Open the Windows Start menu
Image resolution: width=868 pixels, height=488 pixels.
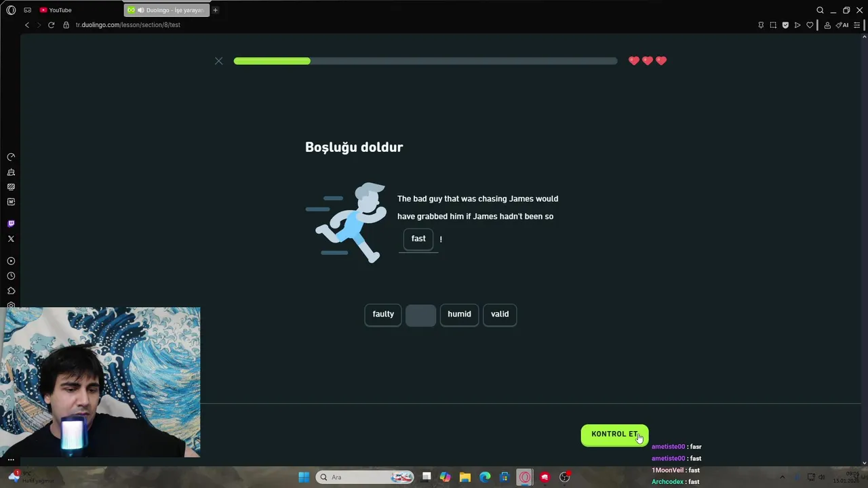tap(304, 477)
